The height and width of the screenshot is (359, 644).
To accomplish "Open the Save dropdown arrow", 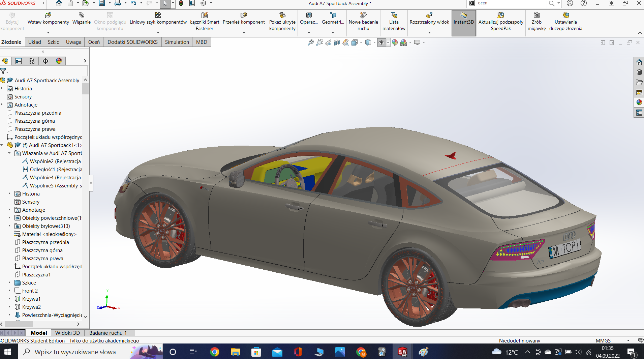I will tap(109, 3).
